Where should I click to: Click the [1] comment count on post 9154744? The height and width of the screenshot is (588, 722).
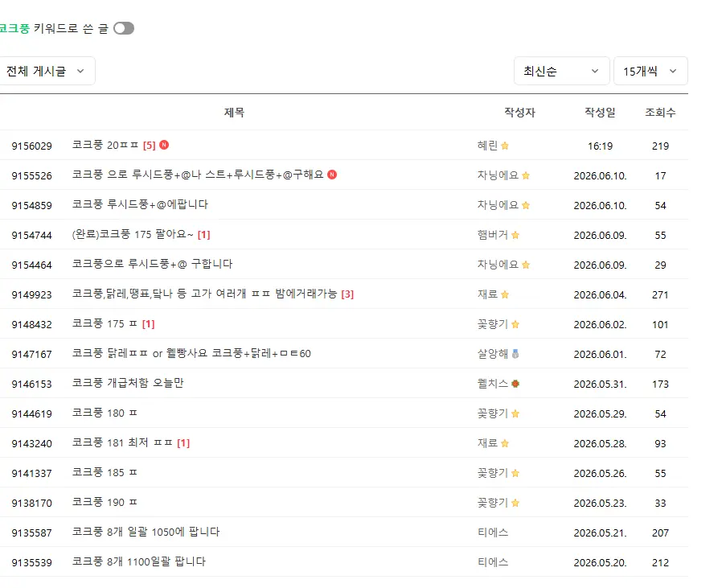pyautogui.click(x=203, y=235)
